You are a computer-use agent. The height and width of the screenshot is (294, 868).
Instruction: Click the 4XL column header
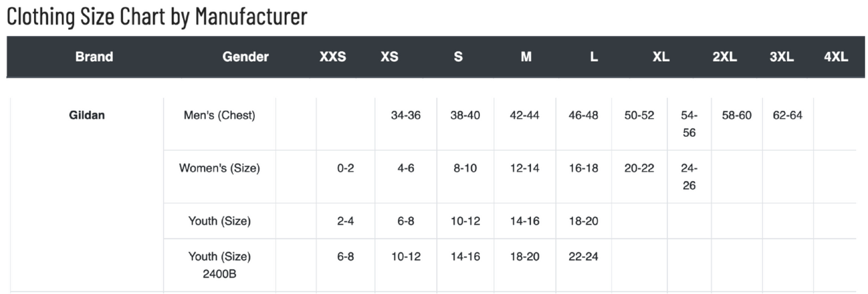[836, 57]
